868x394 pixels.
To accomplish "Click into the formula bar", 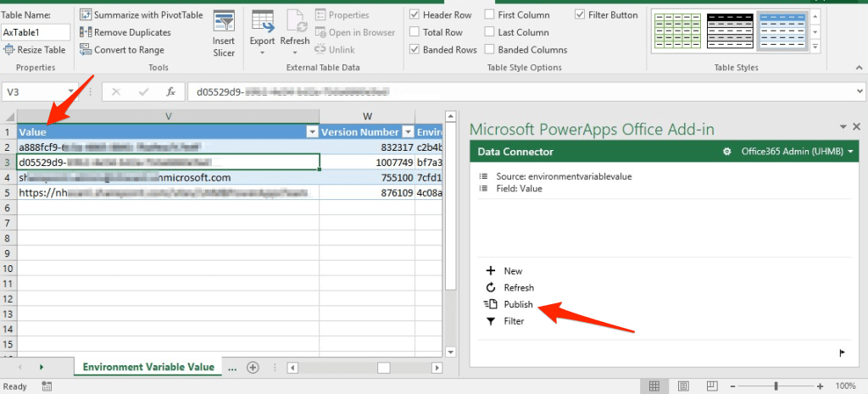I will (520, 92).
